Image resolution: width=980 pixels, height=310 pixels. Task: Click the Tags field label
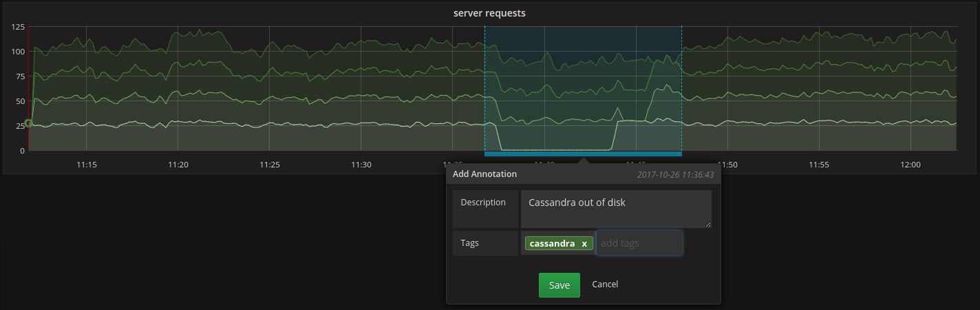point(469,242)
